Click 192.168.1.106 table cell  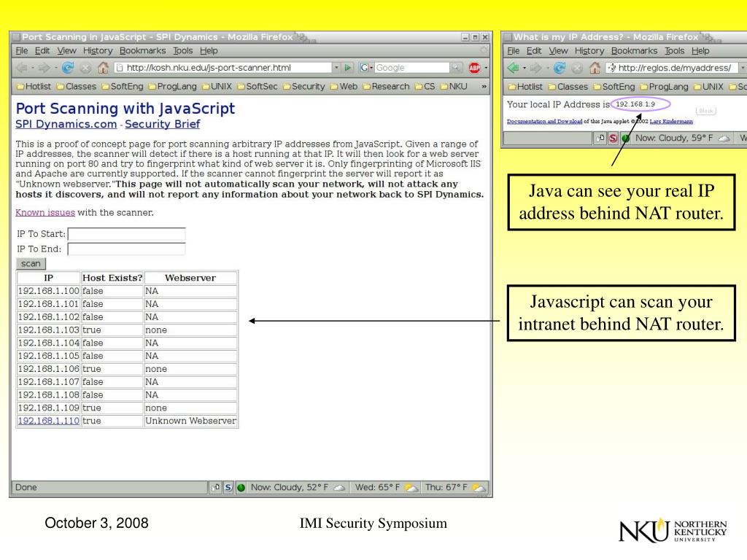49,369
